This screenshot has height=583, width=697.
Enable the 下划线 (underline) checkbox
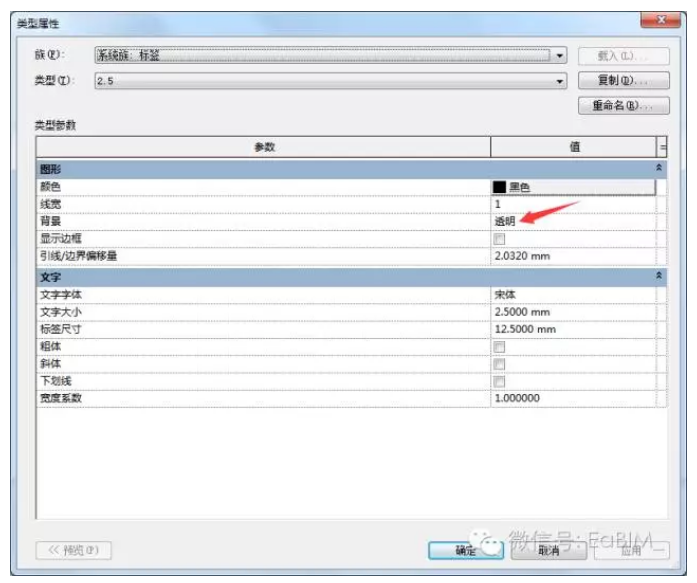click(x=499, y=381)
